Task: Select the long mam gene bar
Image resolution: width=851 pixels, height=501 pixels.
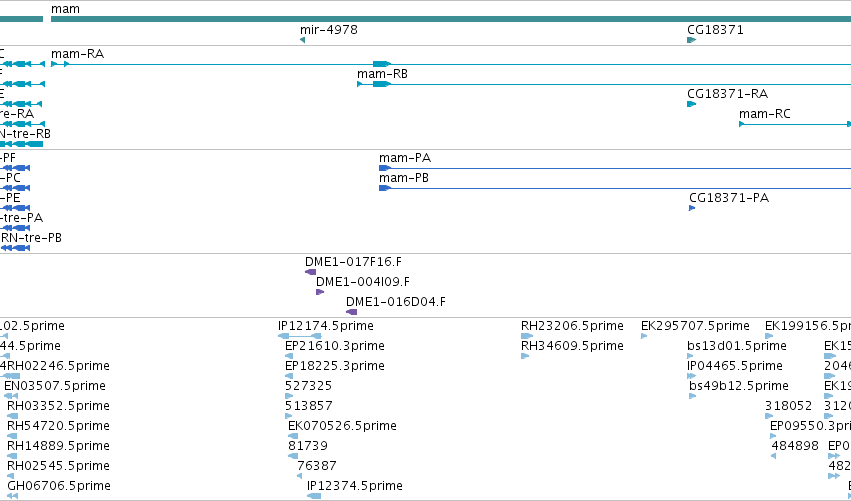Action: (x=451, y=20)
